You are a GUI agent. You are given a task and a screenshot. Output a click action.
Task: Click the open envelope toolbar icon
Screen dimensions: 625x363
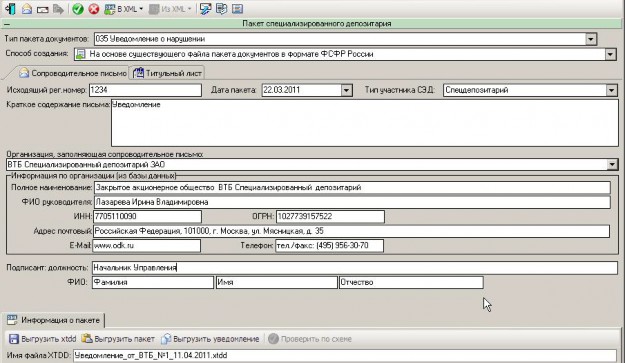click(x=27, y=9)
